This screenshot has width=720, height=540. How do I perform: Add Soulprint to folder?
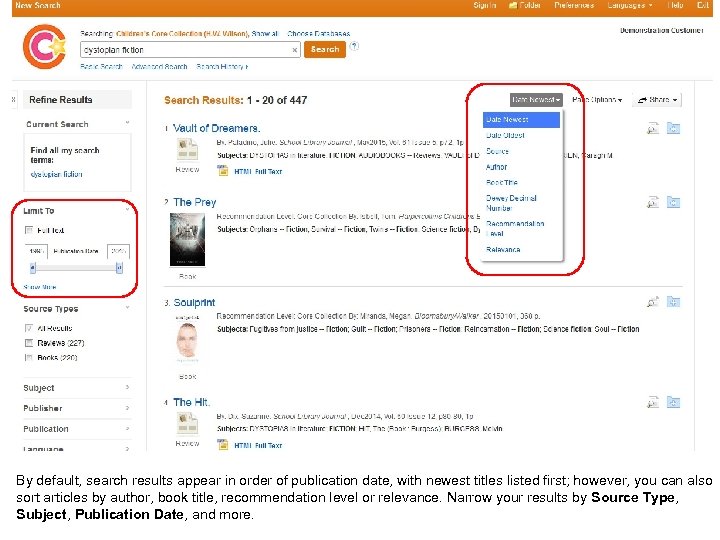673,302
